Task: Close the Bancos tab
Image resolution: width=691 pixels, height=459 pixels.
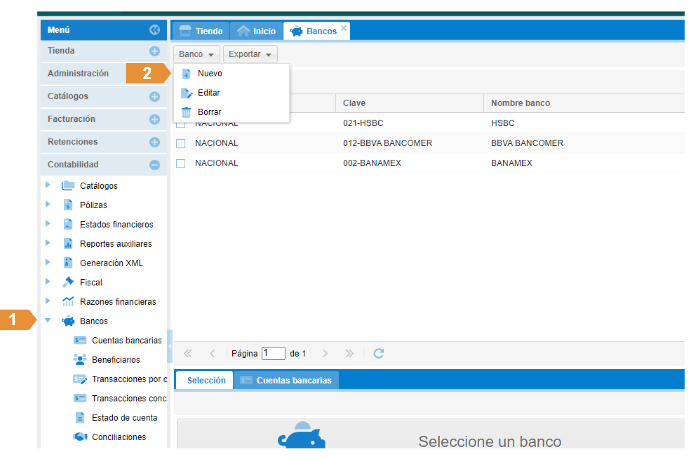Action: coord(344,28)
